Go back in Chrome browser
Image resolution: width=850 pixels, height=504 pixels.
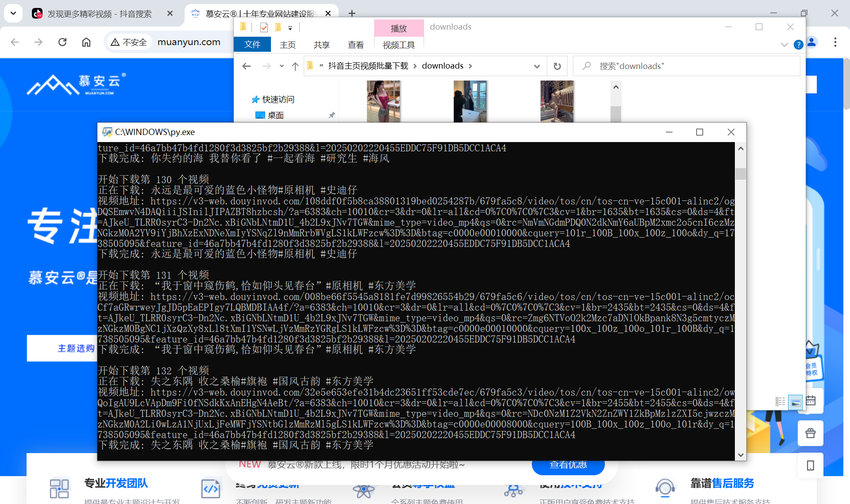pyautogui.click(x=15, y=42)
